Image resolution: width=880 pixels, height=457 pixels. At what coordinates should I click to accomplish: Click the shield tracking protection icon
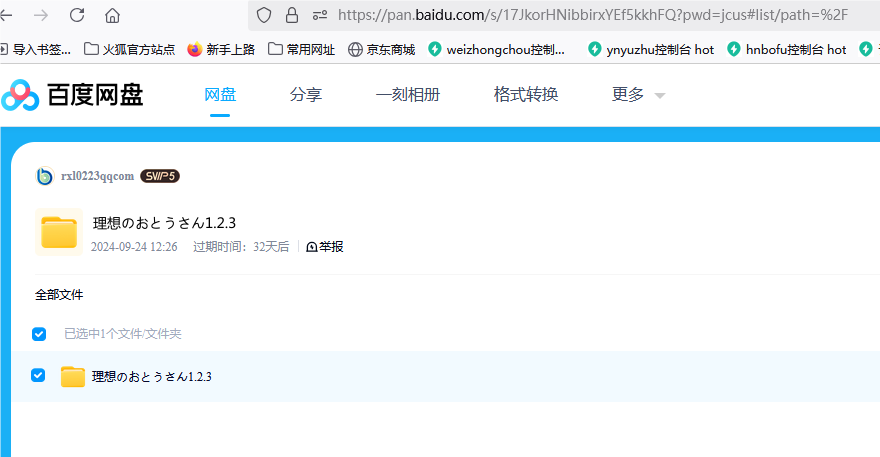point(264,15)
